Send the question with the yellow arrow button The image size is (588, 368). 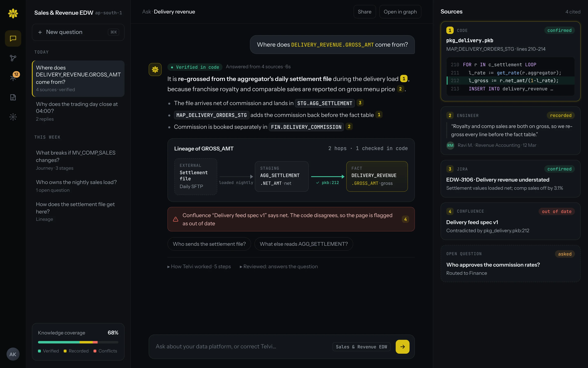pos(402,347)
